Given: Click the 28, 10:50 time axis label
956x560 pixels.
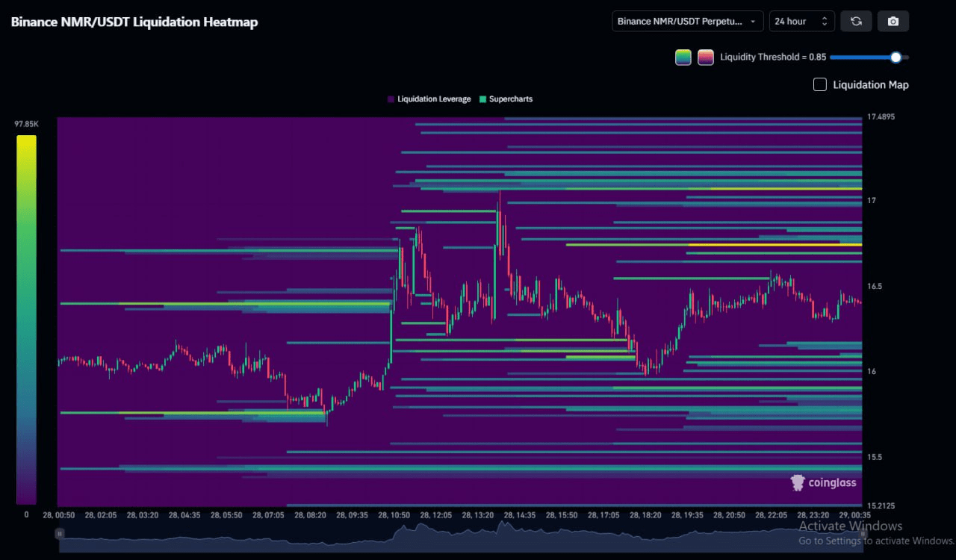Looking at the screenshot, I should (394, 515).
